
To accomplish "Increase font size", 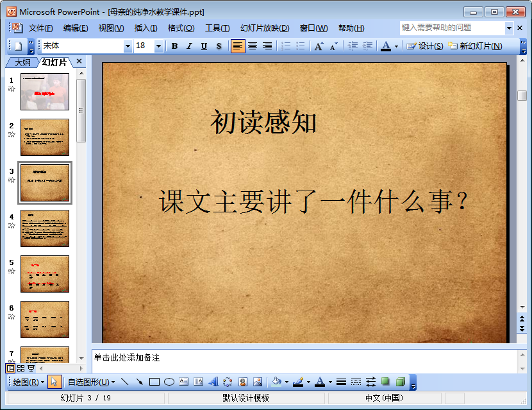I will click(319, 46).
